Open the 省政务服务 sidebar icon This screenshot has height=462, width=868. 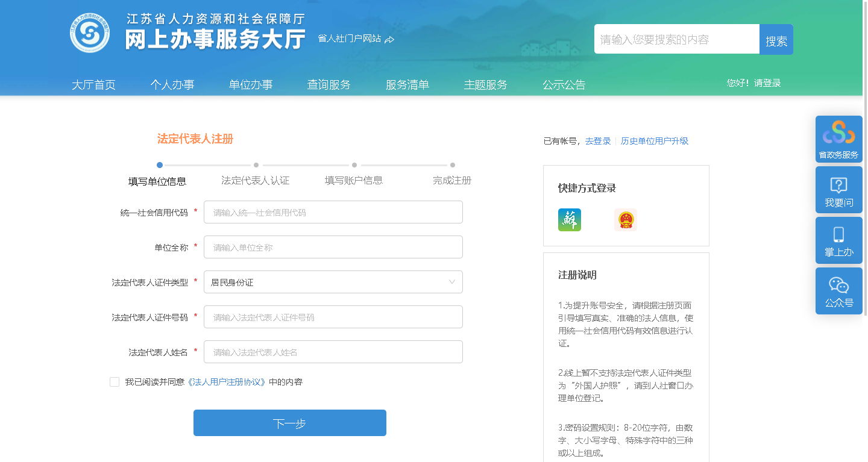[x=838, y=139]
